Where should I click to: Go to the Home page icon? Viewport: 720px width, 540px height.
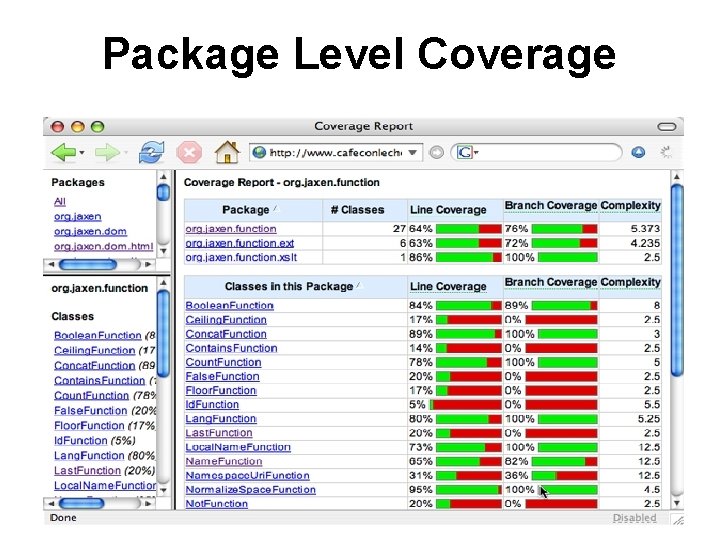click(x=227, y=152)
